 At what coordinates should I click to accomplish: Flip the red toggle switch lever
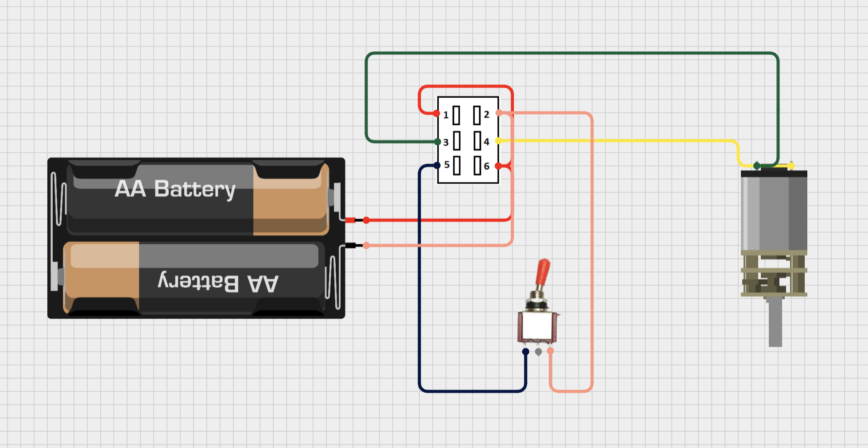click(542, 273)
